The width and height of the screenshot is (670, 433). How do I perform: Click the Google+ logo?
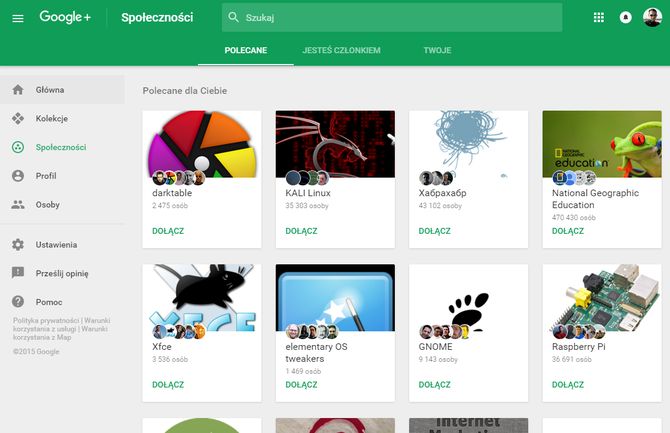(x=65, y=17)
